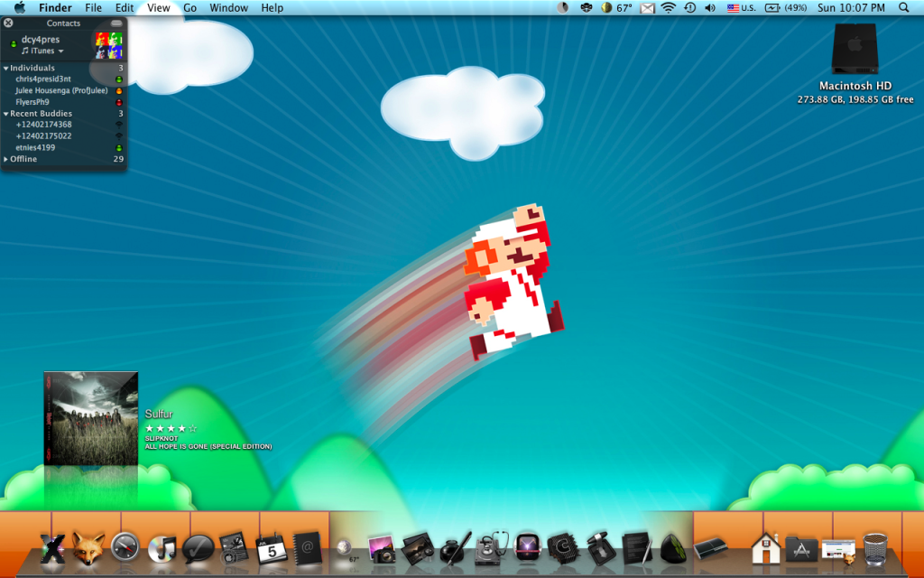Open Macintosh HD drive on desktop
This screenshot has height=578, width=924.
pyautogui.click(x=855, y=50)
